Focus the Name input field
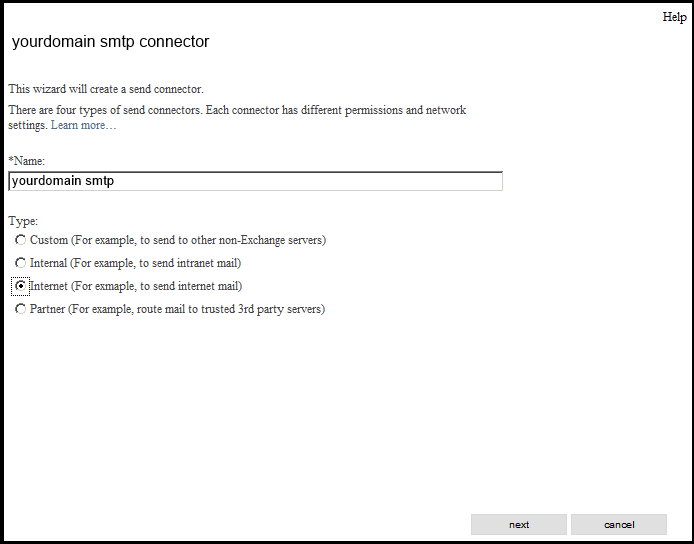The height and width of the screenshot is (544, 694). point(255,181)
